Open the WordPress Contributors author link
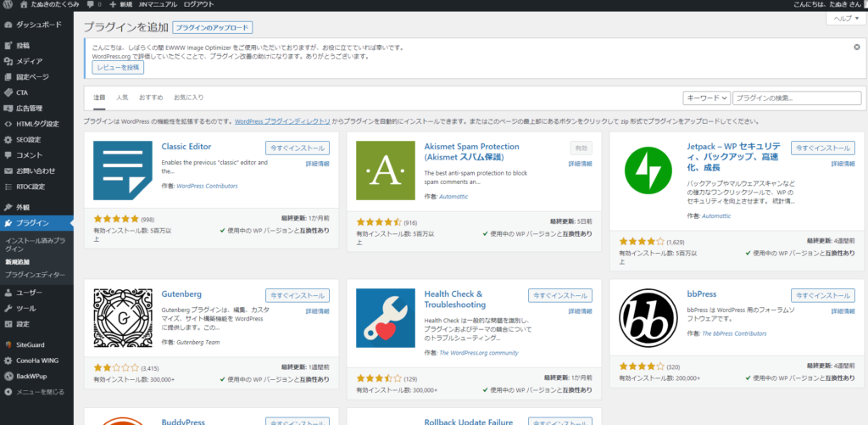The image size is (868, 425). 207,186
